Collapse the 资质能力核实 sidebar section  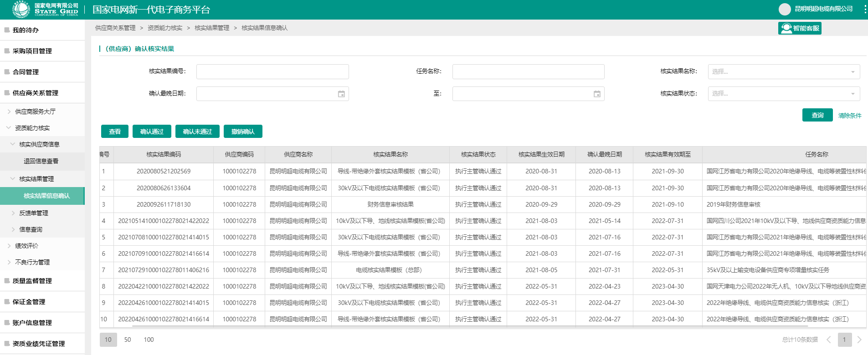tap(9, 128)
